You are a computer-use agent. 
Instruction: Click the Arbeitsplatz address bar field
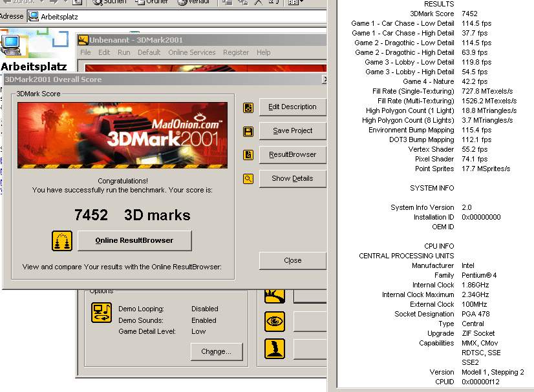177,16
